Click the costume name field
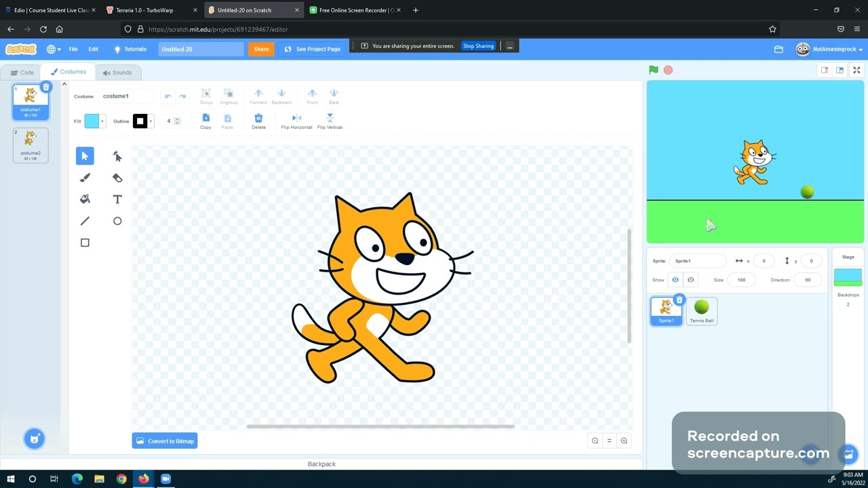The image size is (868, 488). (x=127, y=96)
